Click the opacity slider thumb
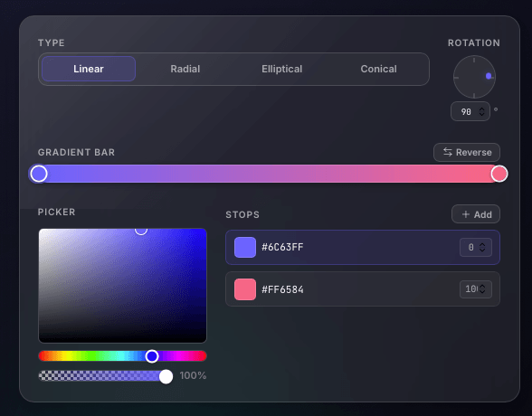 [x=166, y=377]
